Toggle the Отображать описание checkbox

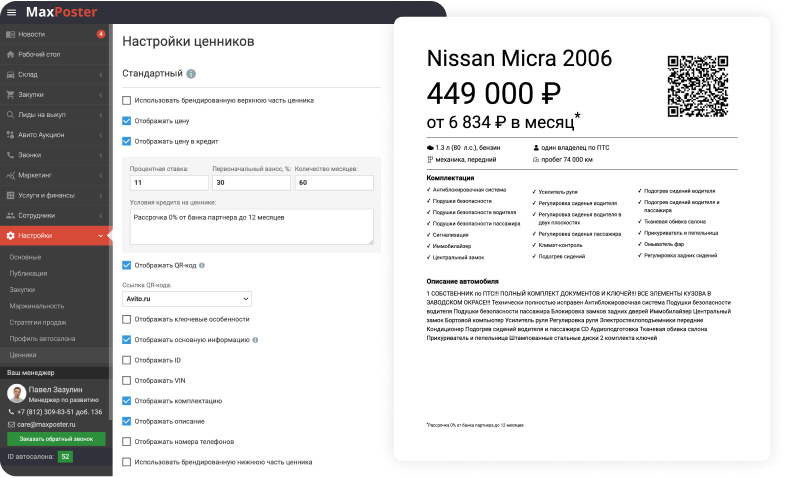[x=126, y=421]
